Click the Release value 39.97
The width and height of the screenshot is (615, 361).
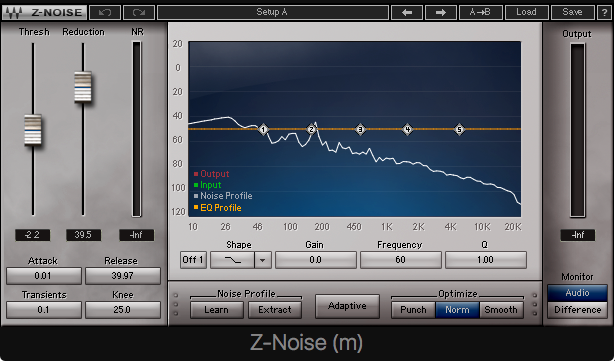click(123, 276)
